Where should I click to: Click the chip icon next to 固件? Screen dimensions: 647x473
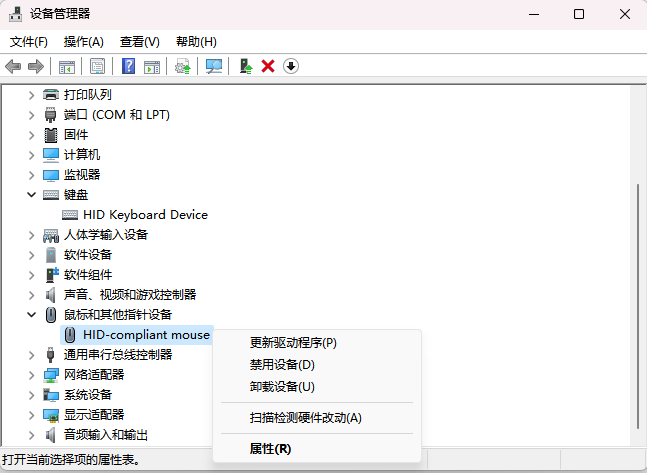click(x=51, y=135)
